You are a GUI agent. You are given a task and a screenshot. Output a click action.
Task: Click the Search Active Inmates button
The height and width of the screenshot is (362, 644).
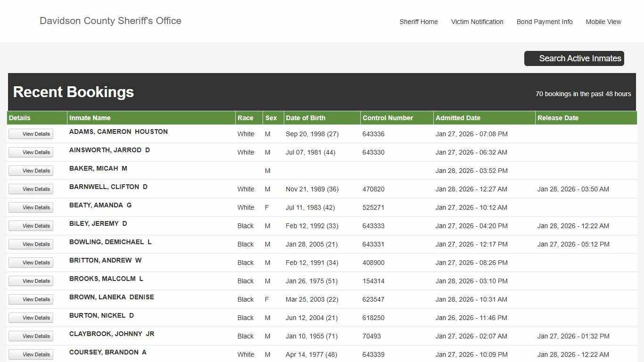coord(574,58)
